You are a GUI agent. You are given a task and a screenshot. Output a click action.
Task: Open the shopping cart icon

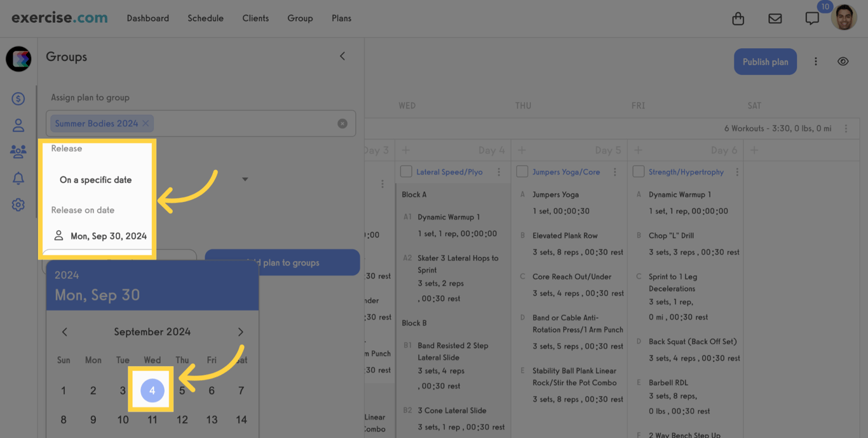point(738,18)
